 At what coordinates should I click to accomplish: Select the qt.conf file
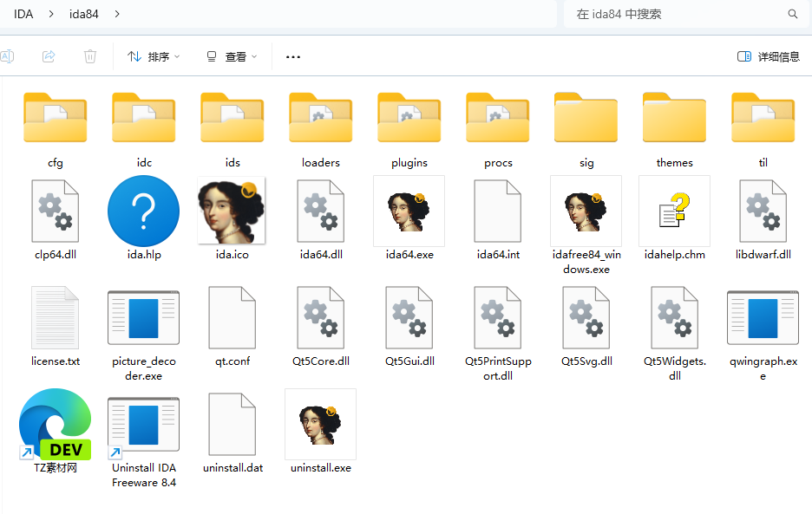[x=232, y=317]
